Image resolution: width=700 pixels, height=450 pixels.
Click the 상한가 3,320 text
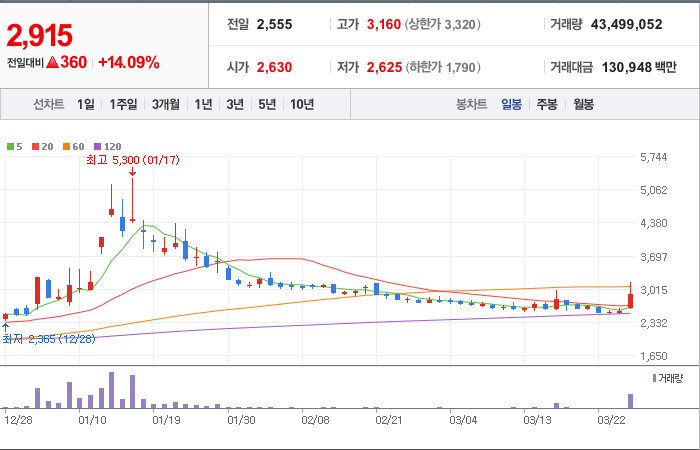pos(443,24)
